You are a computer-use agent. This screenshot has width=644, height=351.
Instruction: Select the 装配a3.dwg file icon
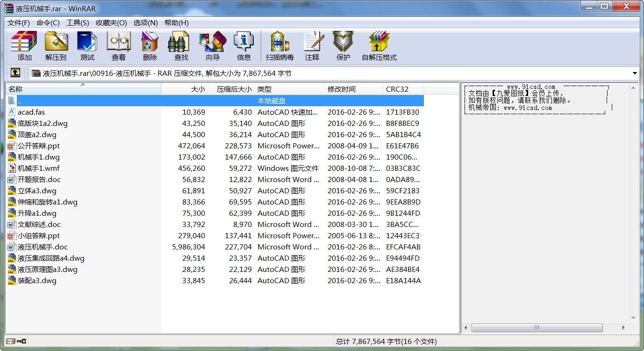(x=12, y=280)
